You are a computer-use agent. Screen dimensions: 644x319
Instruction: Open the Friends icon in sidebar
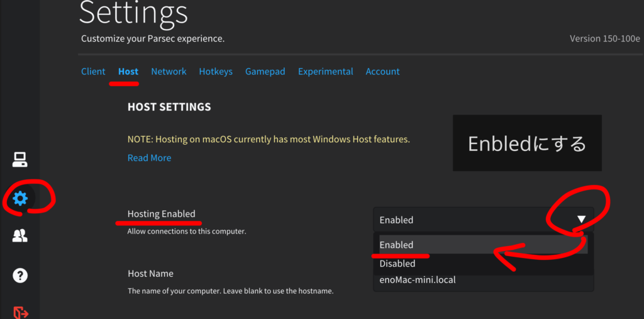pyautogui.click(x=20, y=236)
